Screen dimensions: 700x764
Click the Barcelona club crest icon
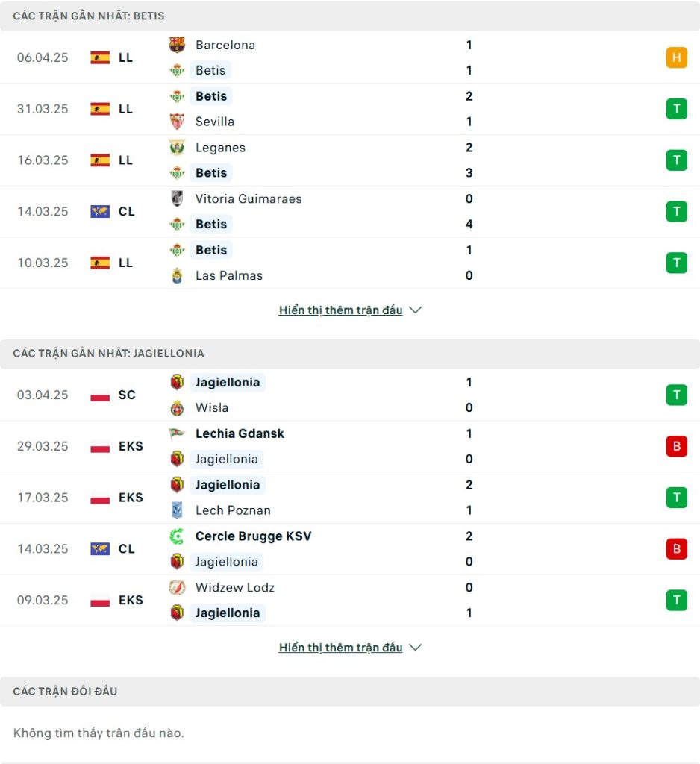click(177, 45)
